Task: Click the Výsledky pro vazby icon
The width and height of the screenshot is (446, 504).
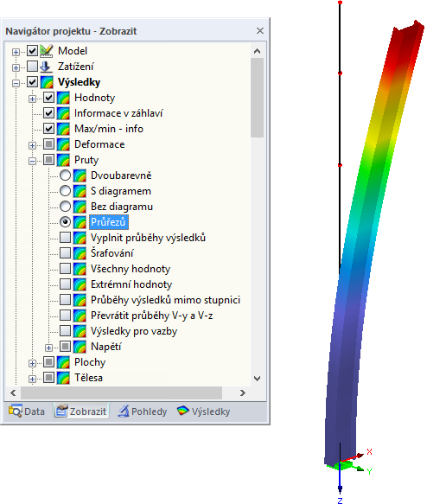Action: (80, 331)
